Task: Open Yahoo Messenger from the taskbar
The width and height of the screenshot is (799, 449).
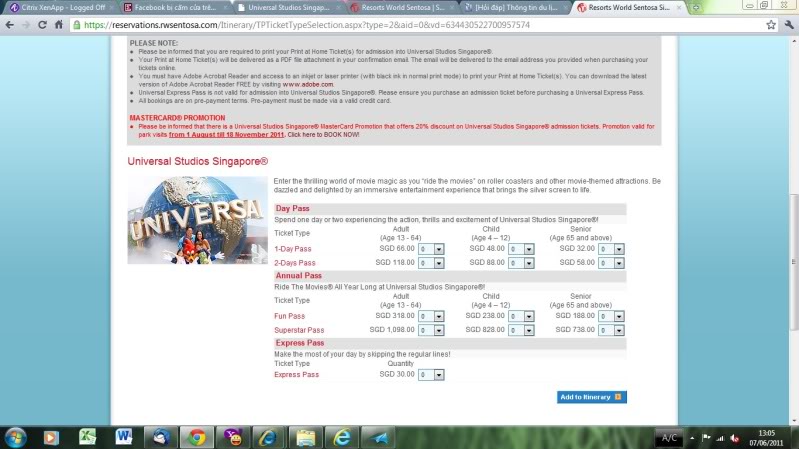Action: click(x=233, y=437)
